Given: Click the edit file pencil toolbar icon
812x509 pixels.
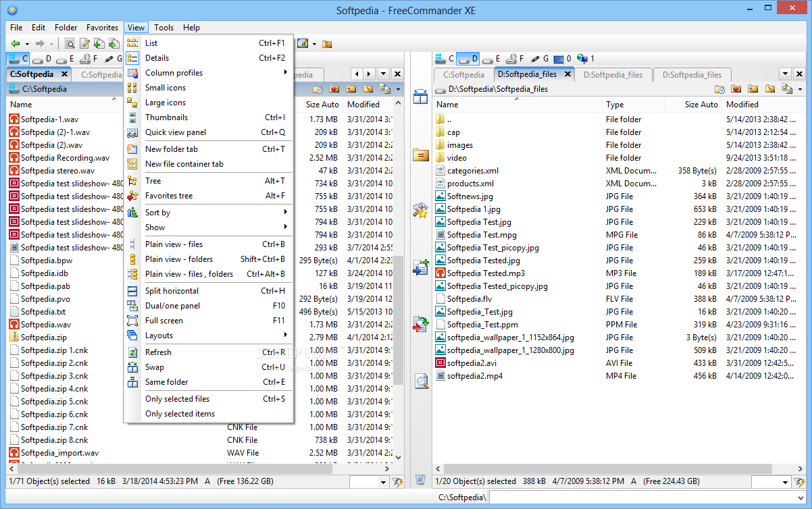Looking at the screenshot, I should click(84, 44).
